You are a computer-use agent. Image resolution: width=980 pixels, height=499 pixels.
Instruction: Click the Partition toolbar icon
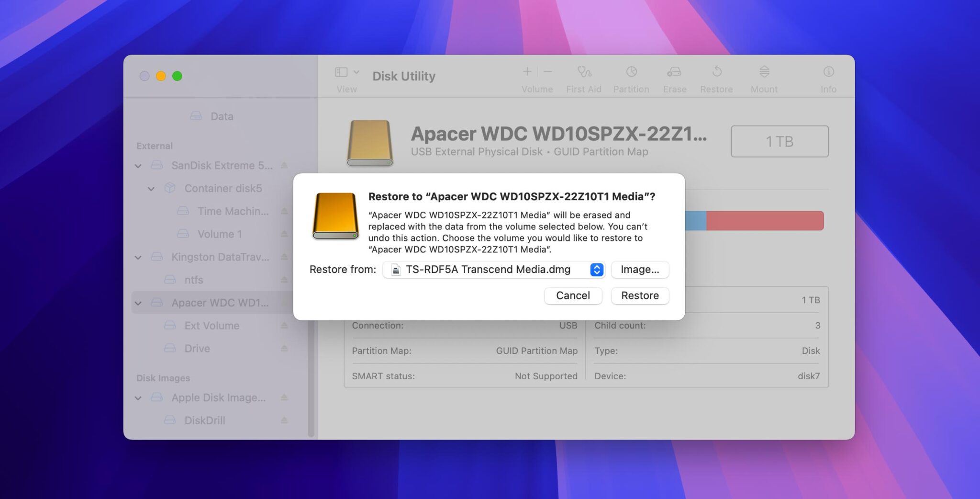pos(631,72)
